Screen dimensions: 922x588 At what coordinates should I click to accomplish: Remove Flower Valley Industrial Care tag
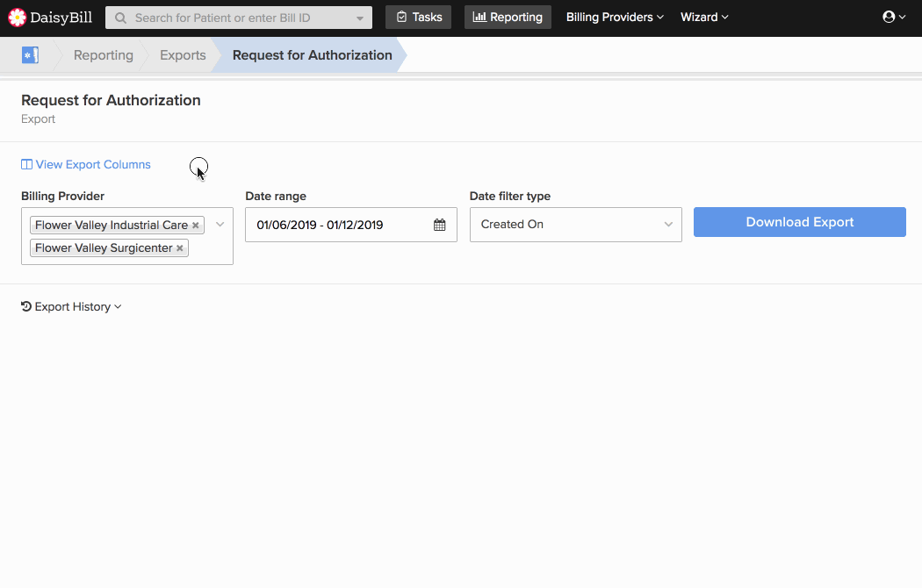pyautogui.click(x=196, y=225)
